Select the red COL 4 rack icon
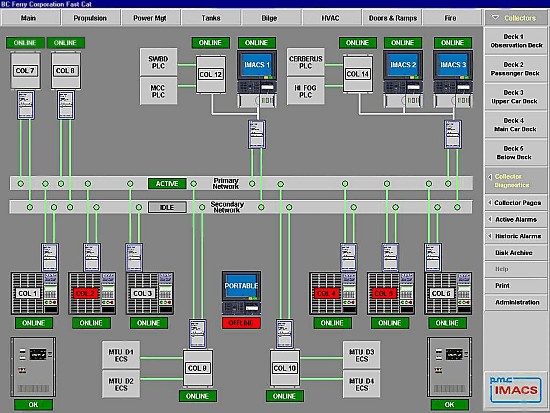Viewport: 550px width, 413px height. [333, 293]
